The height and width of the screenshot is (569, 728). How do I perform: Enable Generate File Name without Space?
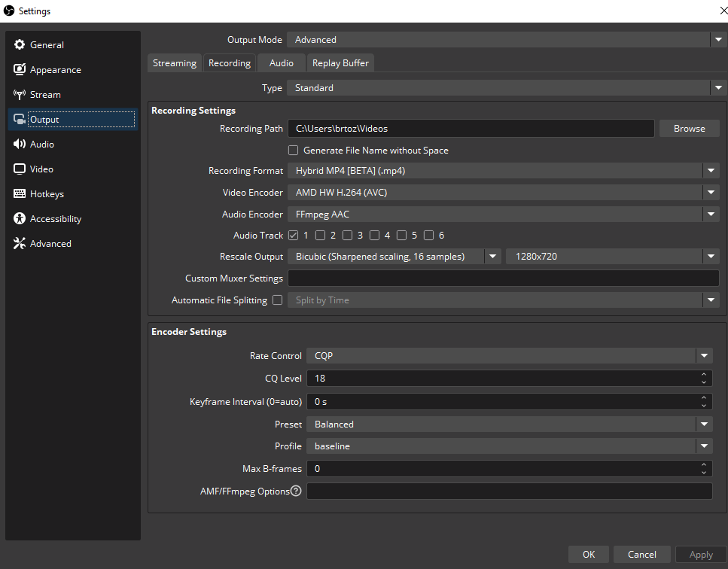[x=294, y=151]
